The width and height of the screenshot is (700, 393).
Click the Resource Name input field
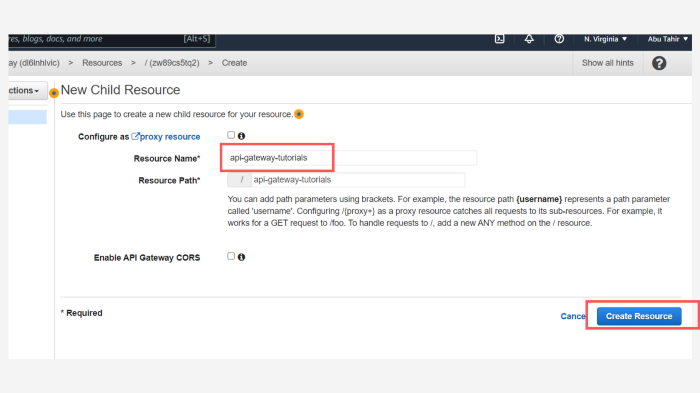coord(352,158)
